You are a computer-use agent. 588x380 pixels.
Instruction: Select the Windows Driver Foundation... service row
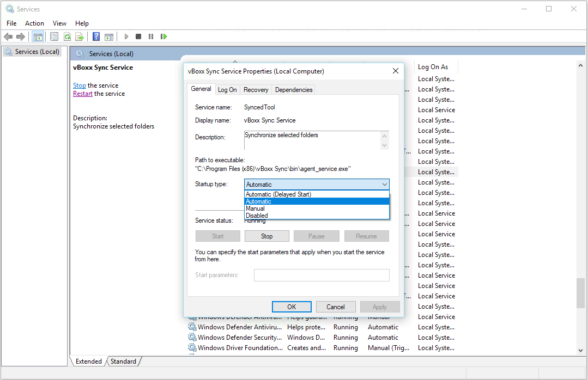[323, 348]
